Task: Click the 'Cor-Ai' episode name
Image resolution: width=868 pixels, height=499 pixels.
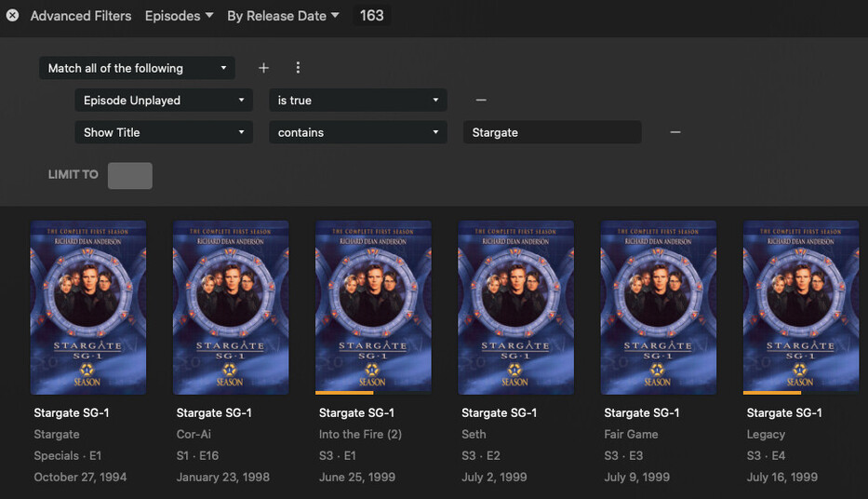Action: point(194,434)
